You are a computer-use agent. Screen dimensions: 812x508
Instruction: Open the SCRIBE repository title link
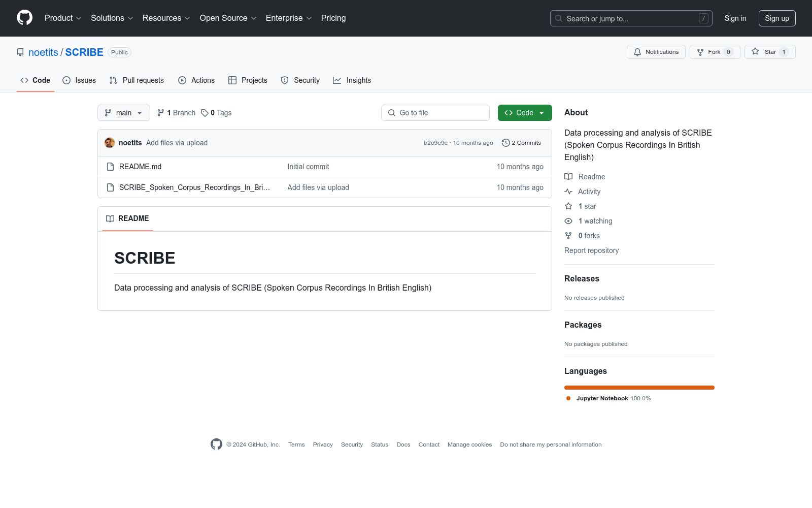tap(84, 52)
